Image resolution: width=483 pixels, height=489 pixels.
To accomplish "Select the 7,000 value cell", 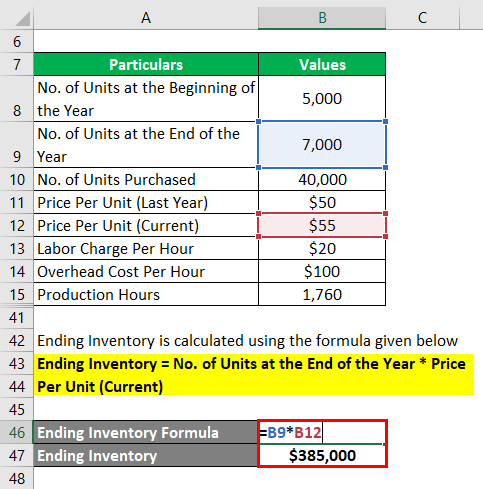I will click(322, 145).
